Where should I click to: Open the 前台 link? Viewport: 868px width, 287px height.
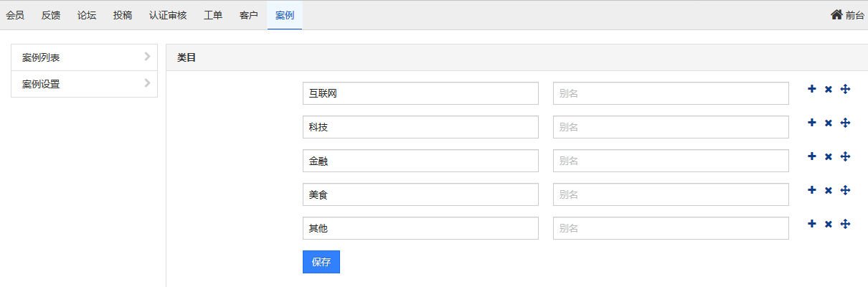click(x=854, y=15)
